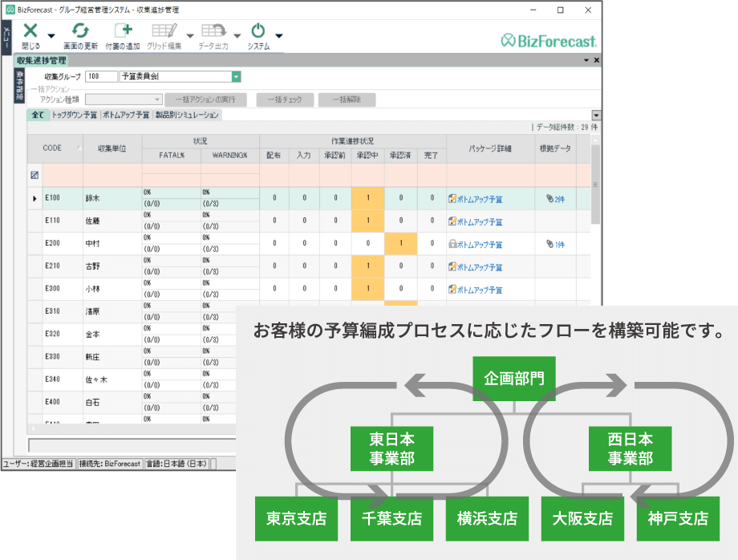The width and height of the screenshot is (738, 560).
Task: Click package edit icon in E110 row
Action: (452, 221)
